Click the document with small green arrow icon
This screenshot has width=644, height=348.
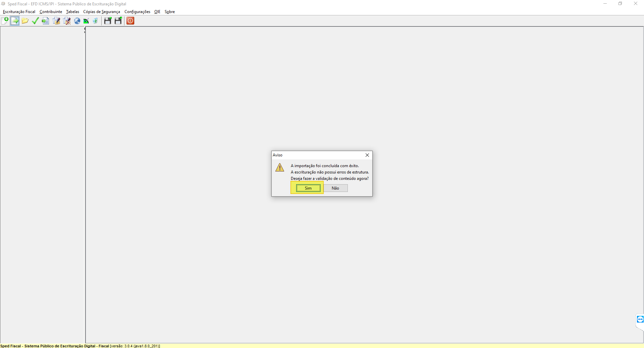click(x=45, y=21)
